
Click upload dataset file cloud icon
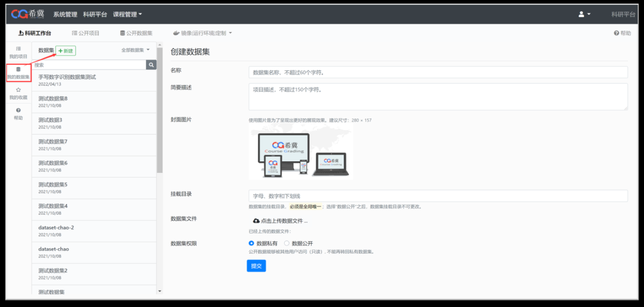click(256, 221)
